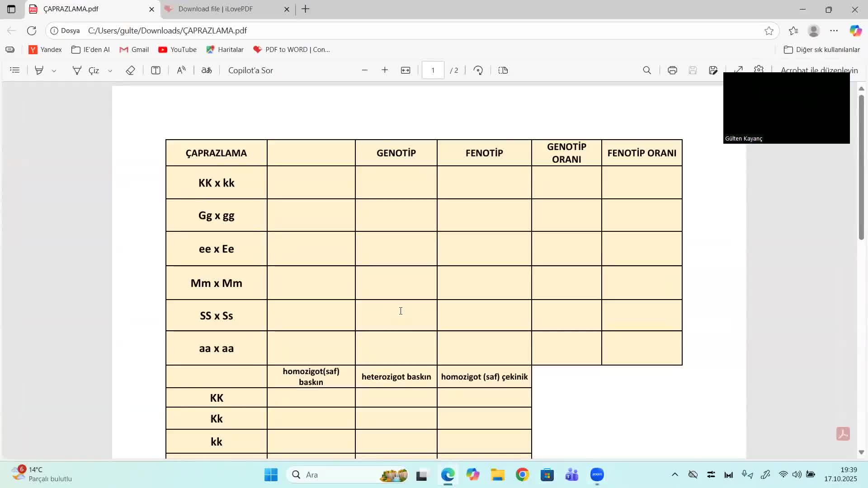Open the PDF table of contents sidebar
Viewport: 868px width, 488px height.
[x=15, y=70]
